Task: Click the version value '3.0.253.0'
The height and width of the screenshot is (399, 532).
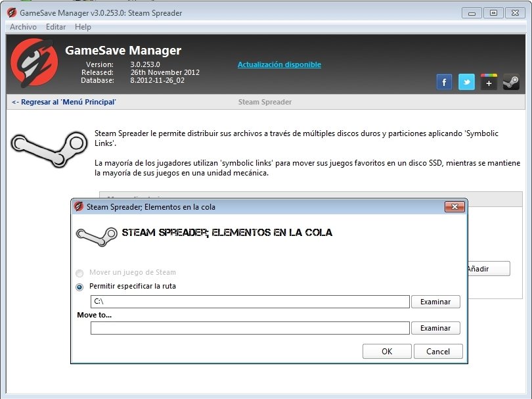Action: click(x=145, y=64)
